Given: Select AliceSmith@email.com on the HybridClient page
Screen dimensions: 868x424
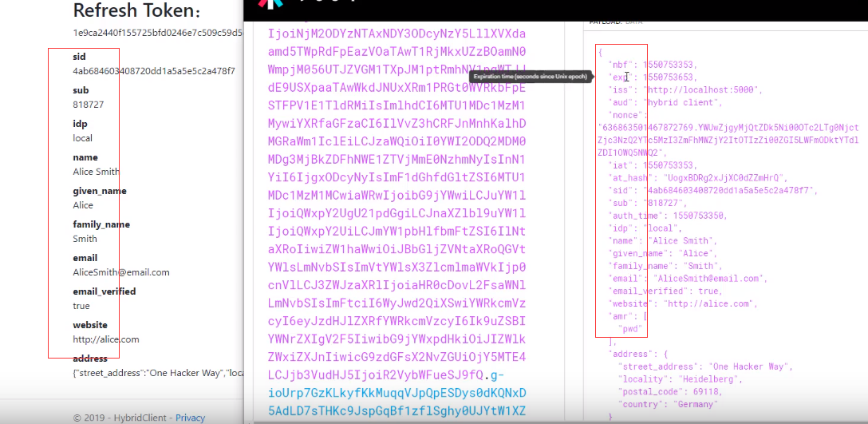Looking at the screenshot, I should click(x=121, y=272).
